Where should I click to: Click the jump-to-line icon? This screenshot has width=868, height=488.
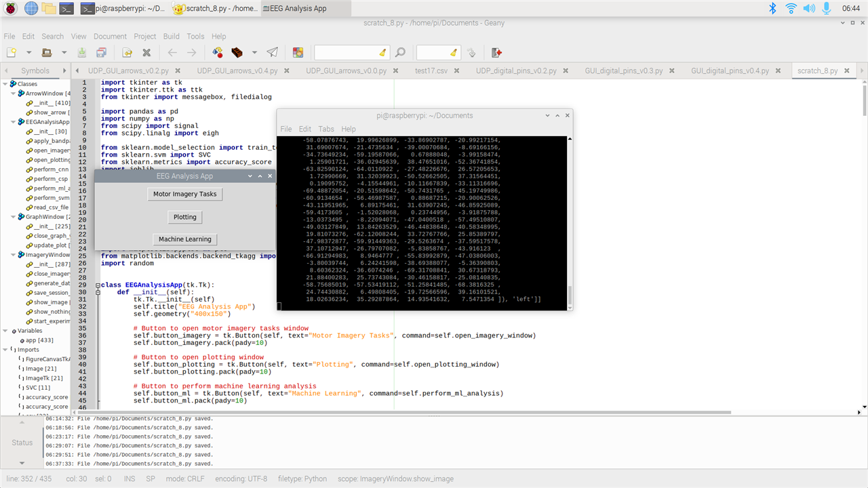click(471, 52)
